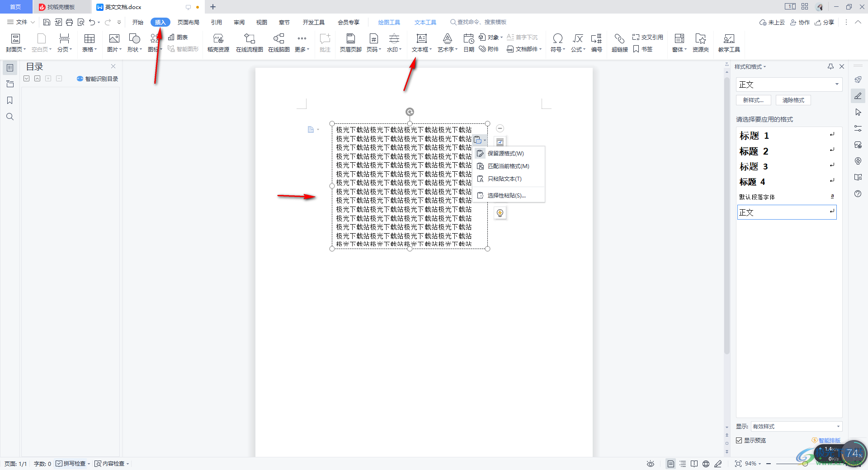Open layout options icon beside text box

(x=500, y=141)
